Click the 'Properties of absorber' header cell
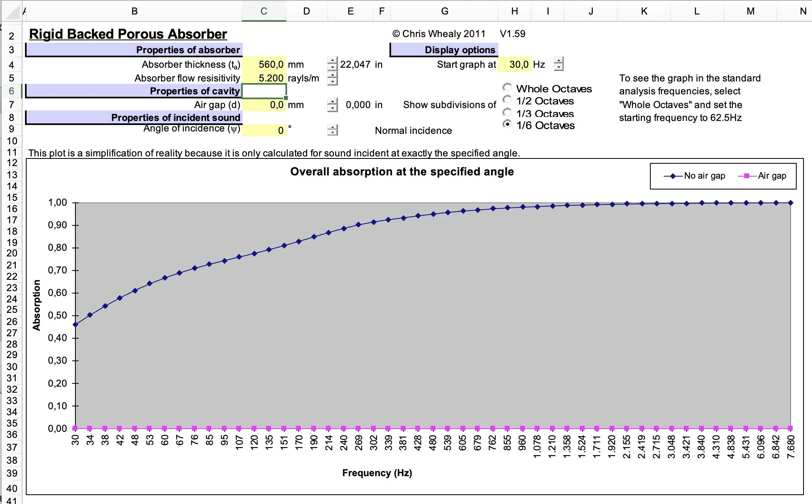 (x=134, y=50)
